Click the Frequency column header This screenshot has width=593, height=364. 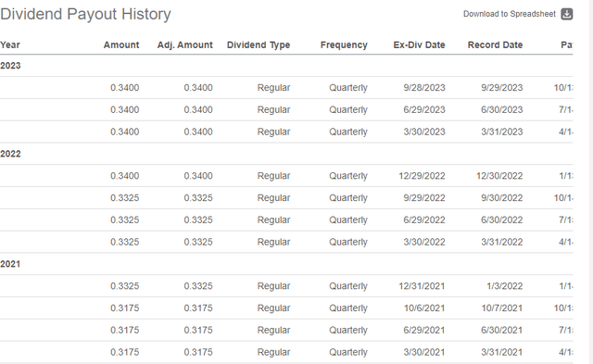(344, 45)
